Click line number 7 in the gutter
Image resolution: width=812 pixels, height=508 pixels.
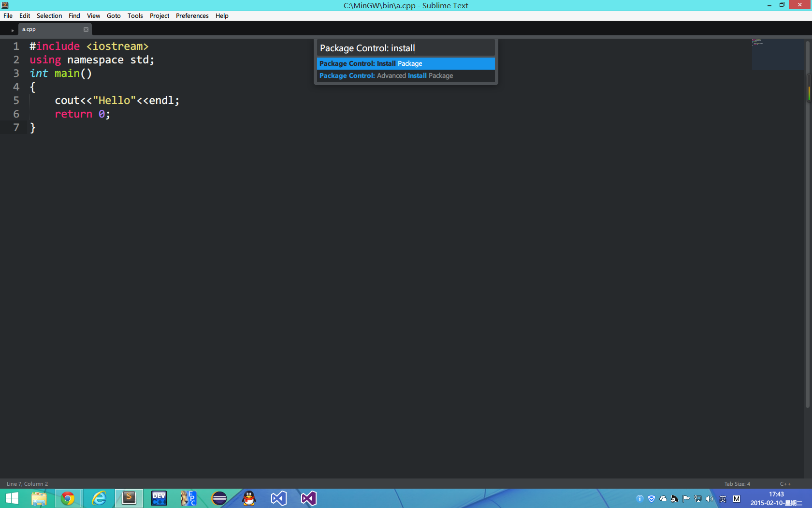pyautogui.click(x=16, y=128)
